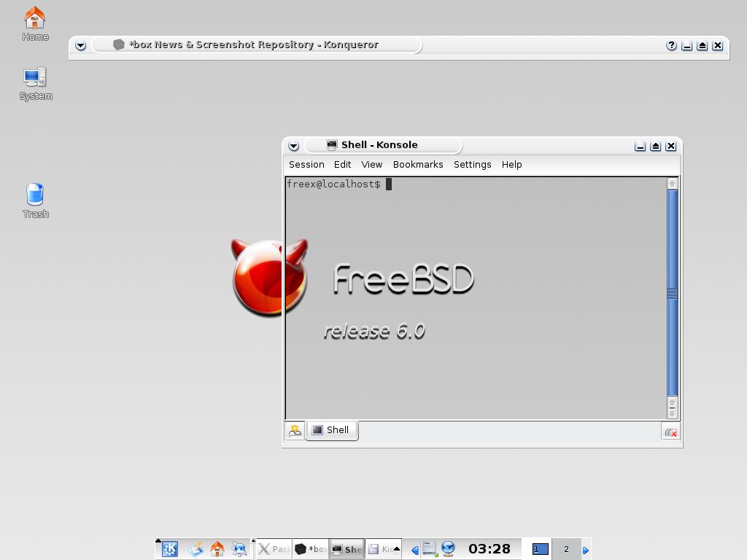Switch to the *box Konqueror taskbar entry

click(311, 549)
